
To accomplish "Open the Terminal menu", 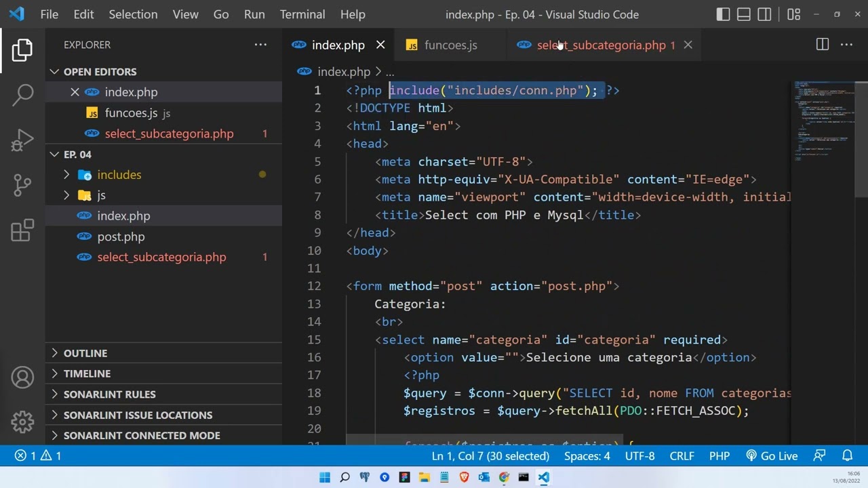I will click(302, 14).
